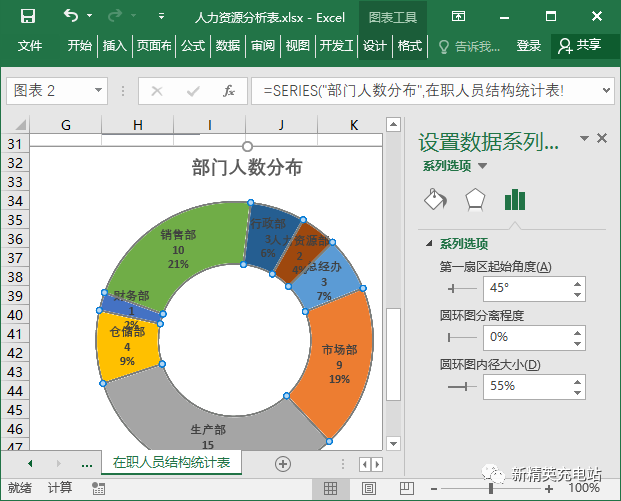Open Fill & Line paint bucket tab
The image size is (621, 501).
[x=435, y=199]
